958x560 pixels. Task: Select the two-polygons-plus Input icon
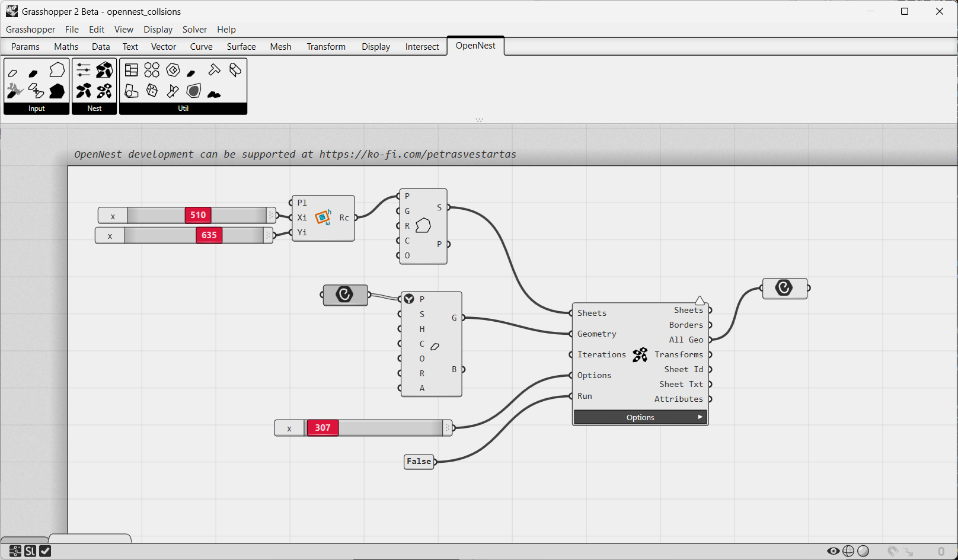(x=36, y=91)
